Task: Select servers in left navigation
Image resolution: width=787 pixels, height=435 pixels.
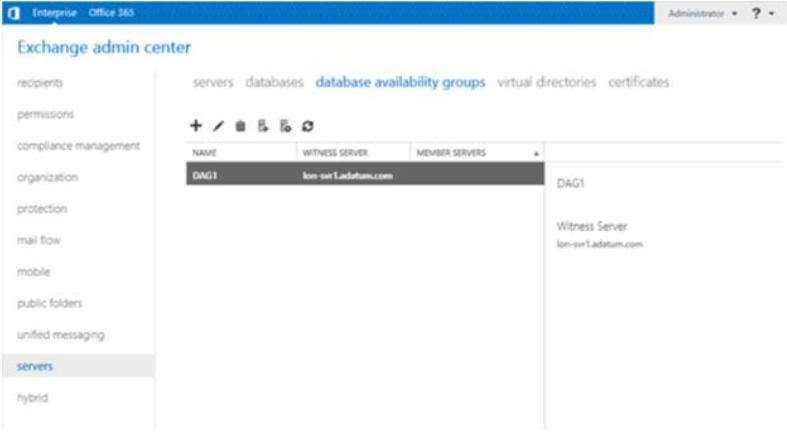Action: pyautogui.click(x=78, y=366)
